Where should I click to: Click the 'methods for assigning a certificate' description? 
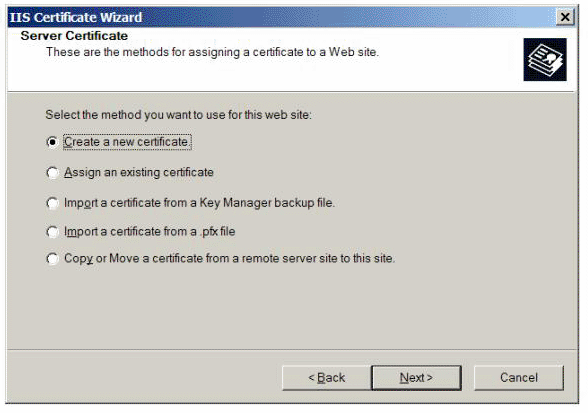(213, 52)
